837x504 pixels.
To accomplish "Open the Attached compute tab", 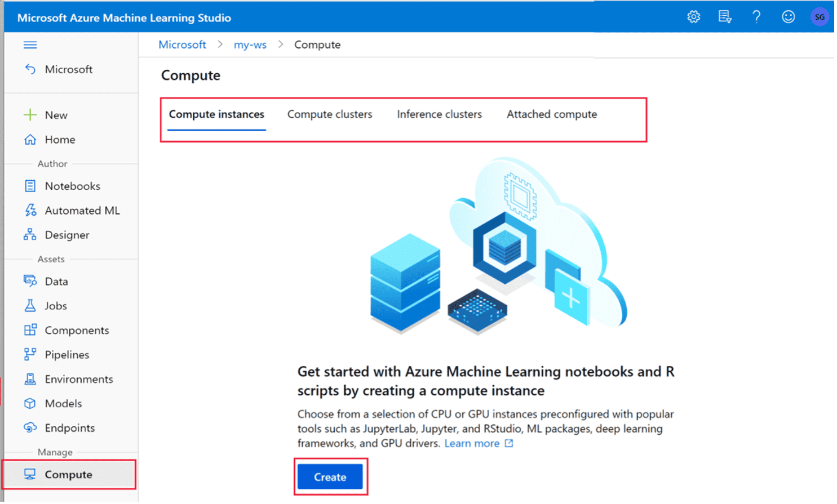I will pos(551,114).
